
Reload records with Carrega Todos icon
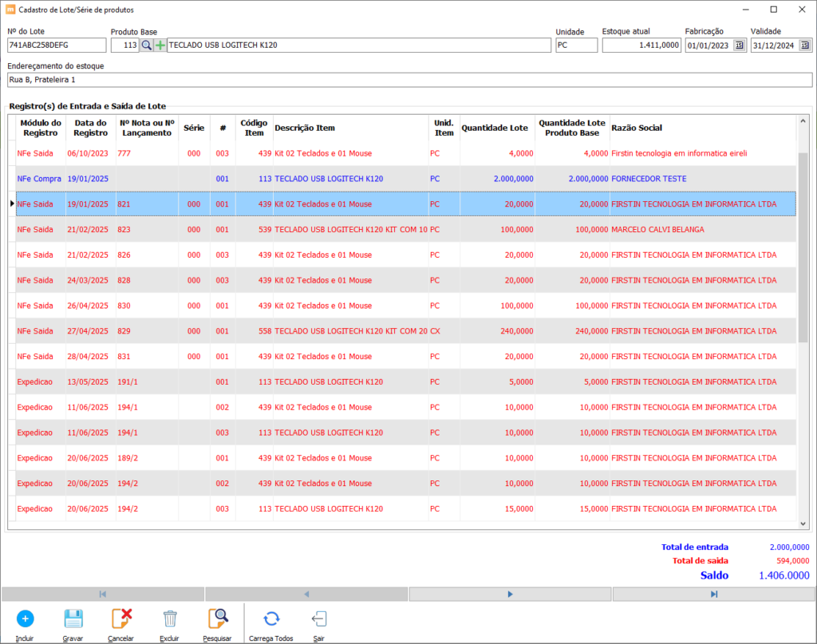tap(271, 618)
